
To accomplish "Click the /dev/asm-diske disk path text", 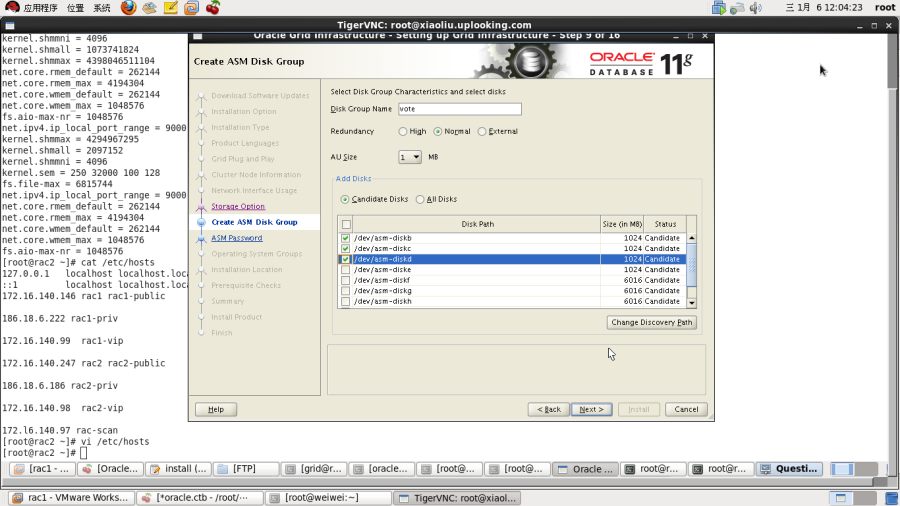I will (382, 270).
